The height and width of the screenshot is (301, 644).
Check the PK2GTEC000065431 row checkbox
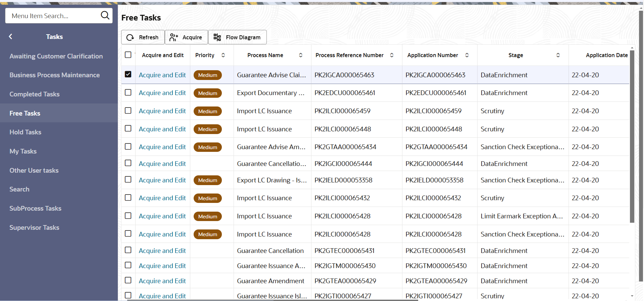click(x=128, y=250)
